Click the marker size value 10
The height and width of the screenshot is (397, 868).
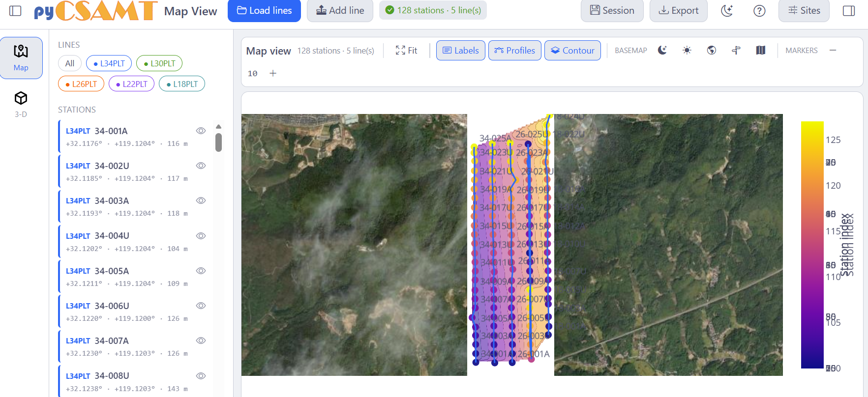coord(253,74)
